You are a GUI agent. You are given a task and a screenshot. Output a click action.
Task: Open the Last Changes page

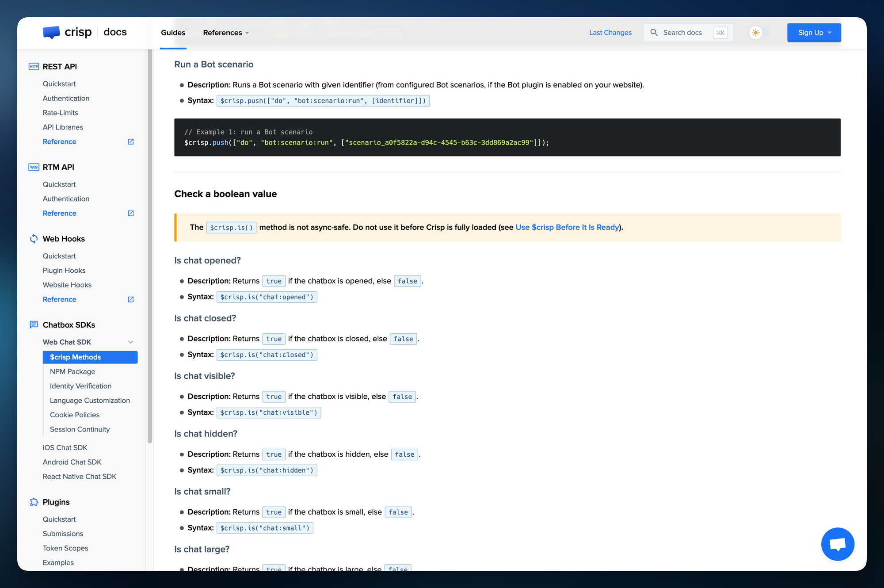[x=610, y=32]
